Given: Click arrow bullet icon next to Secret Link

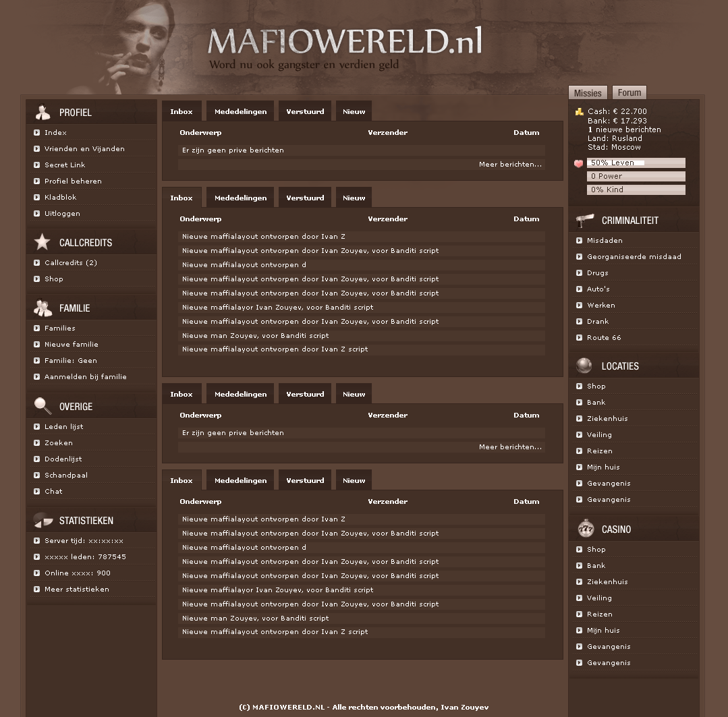Looking at the screenshot, I should point(36,165).
